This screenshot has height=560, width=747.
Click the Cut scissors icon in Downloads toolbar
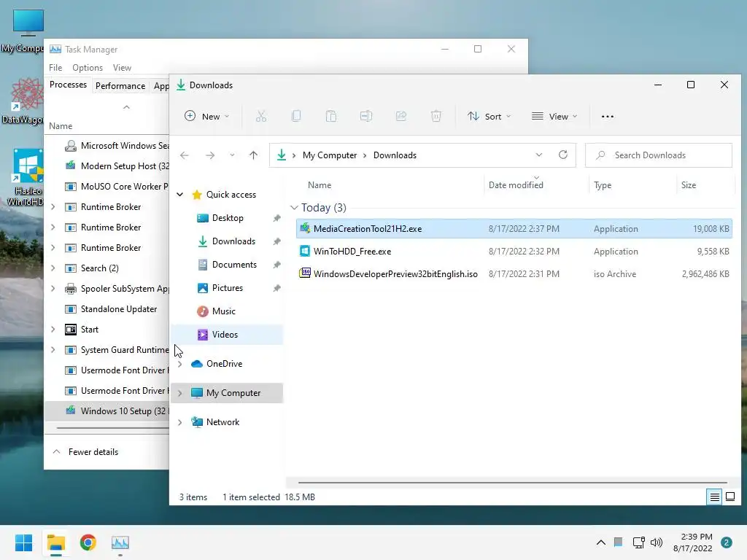(x=261, y=116)
